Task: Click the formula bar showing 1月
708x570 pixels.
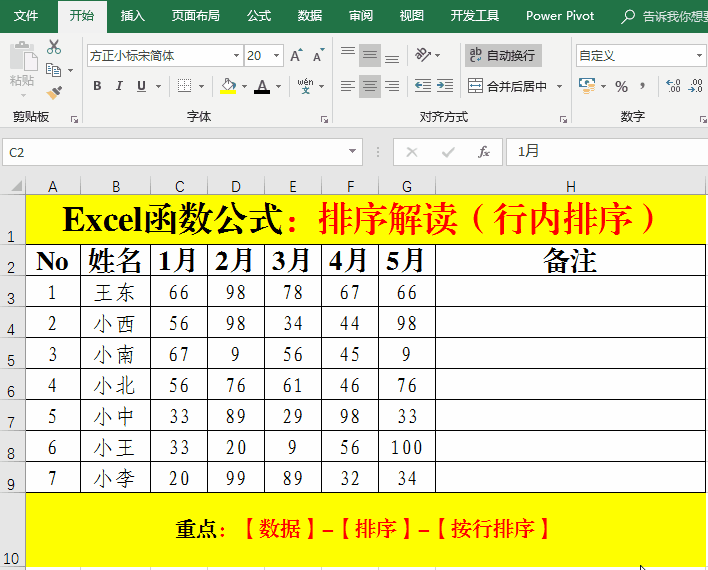Action: [607, 152]
